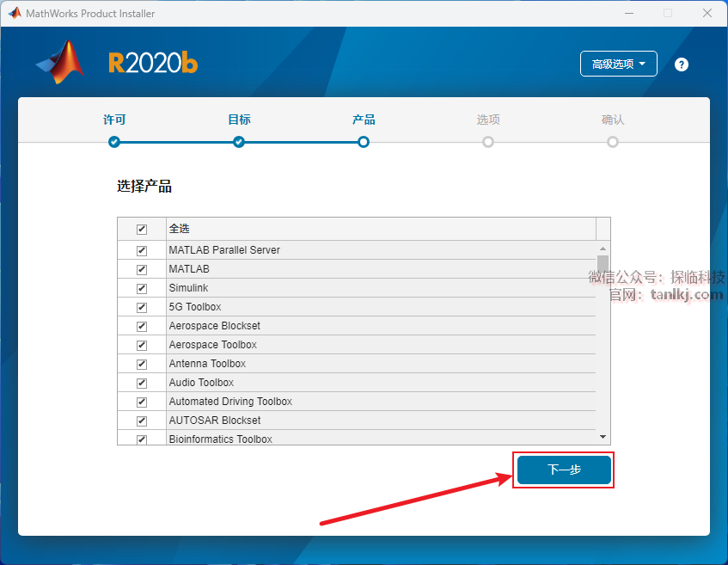
Task: Click the 全选 header label
Action: pos(180,229)
